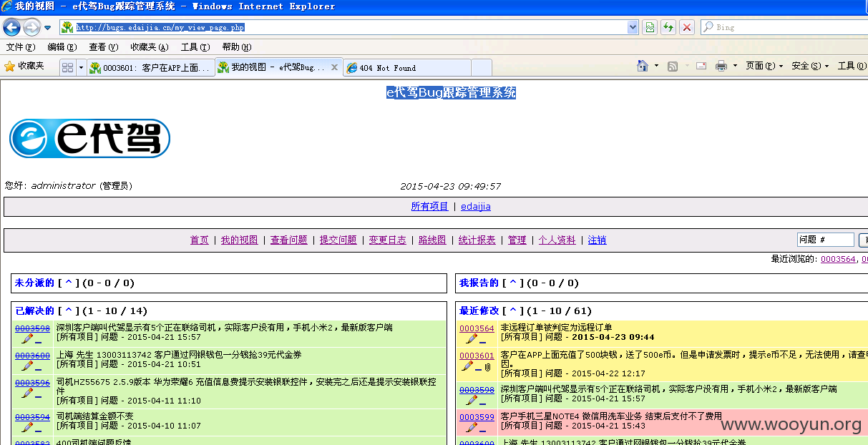Image resolution: width=868 pixels, height=445 pixels.
Task: Click the Print printer icon
Action: pos(721,66)
